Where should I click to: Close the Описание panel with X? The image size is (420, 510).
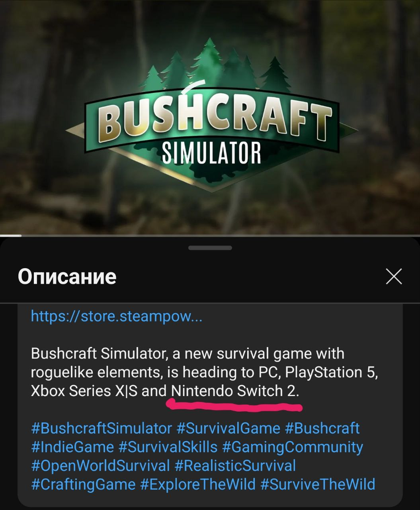pyautogui.click(x=394, y=276)
